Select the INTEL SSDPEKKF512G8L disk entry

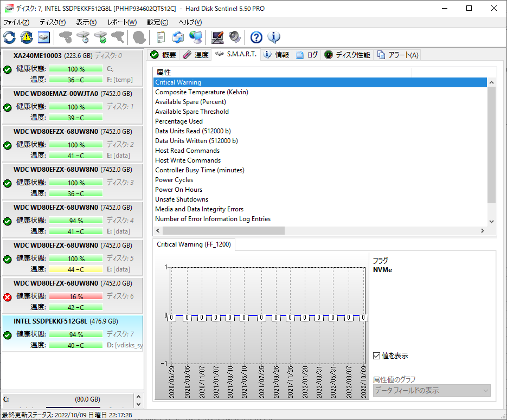[73, 333]
